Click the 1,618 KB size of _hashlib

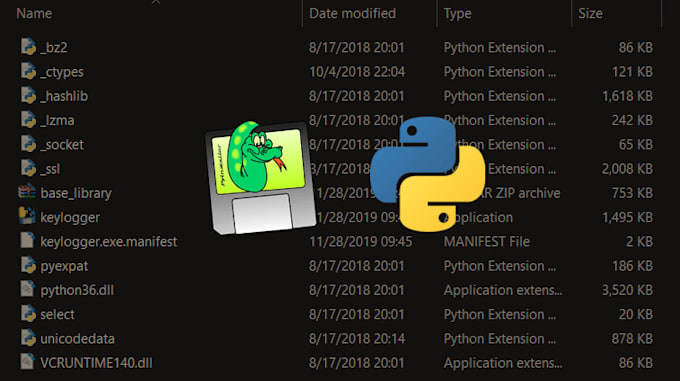628,96
